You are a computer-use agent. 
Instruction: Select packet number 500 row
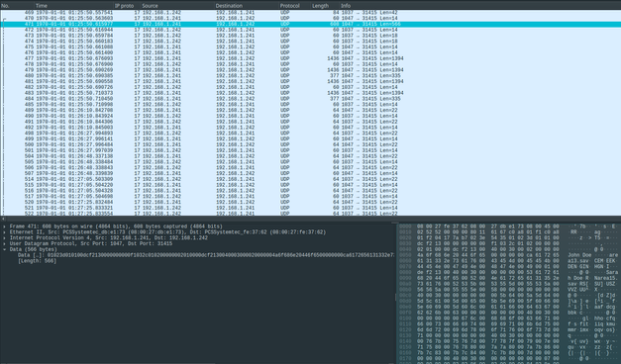[311, 144]
